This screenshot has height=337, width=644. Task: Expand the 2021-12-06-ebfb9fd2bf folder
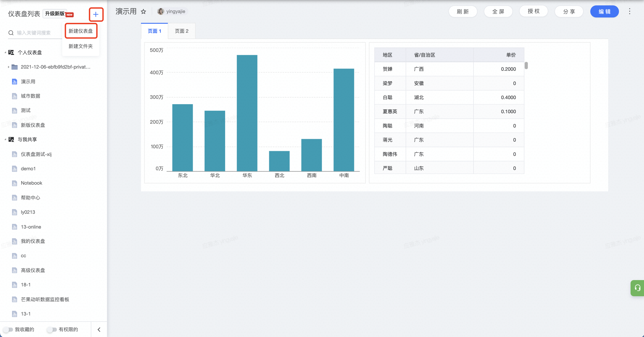pyautogui.click(x=9, y=67)
